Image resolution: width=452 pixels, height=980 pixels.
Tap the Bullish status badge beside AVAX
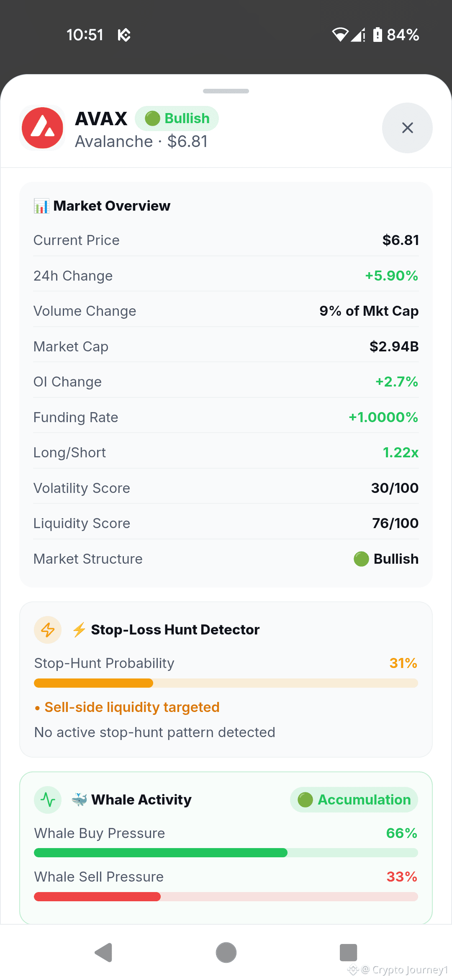pyautogui.click(x=177, y=119)
